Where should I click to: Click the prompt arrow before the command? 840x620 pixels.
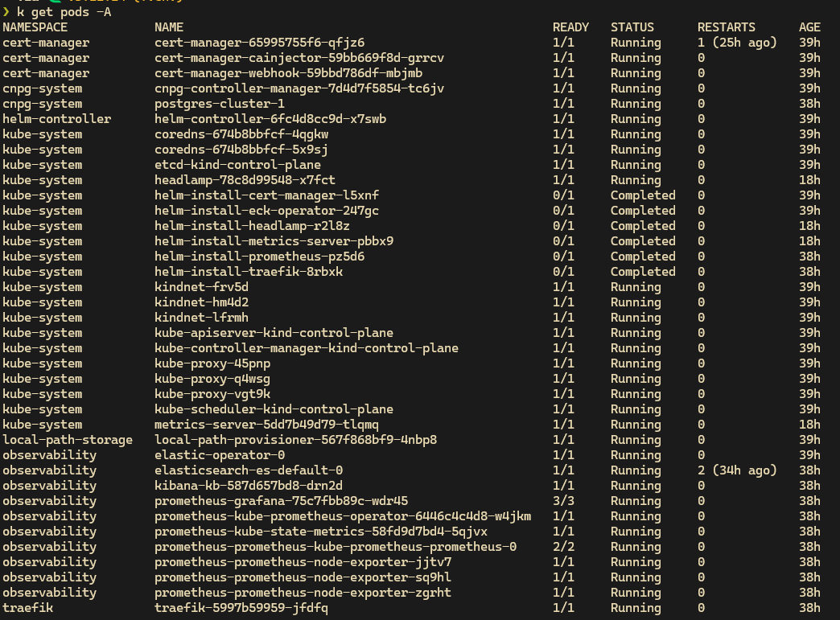click(6, 12)
